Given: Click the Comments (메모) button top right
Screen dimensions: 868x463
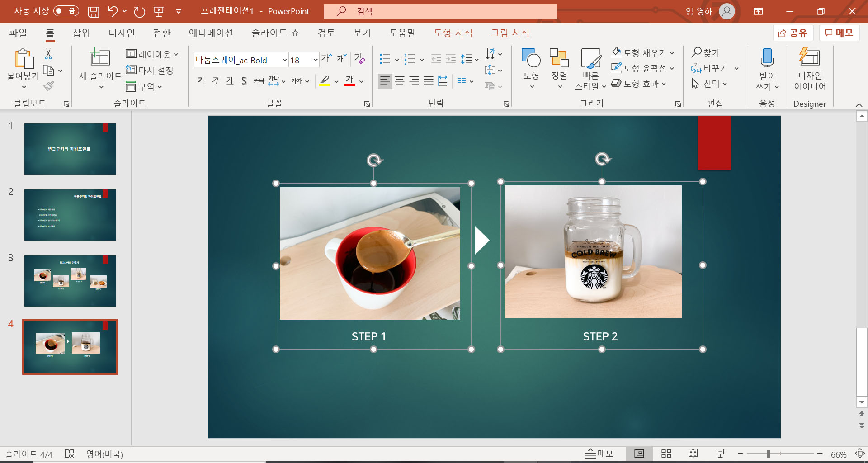Looking at the screenshot, I should tap(839, 33).
